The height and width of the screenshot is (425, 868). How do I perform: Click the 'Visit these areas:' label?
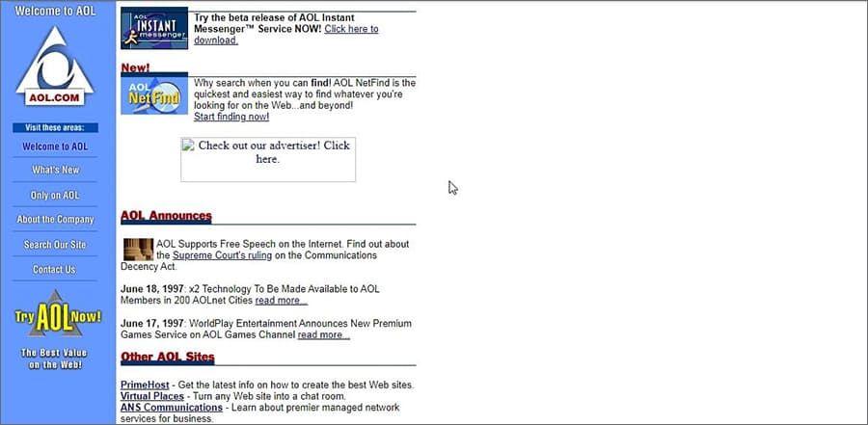tap(55, 128)
